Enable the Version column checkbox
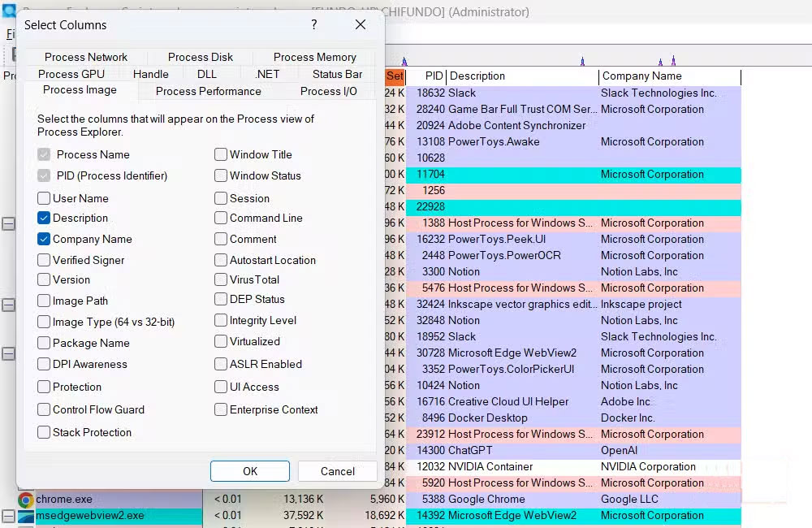Image resolution: width=812 pixels, height=528 pixels. coord(44,281)
